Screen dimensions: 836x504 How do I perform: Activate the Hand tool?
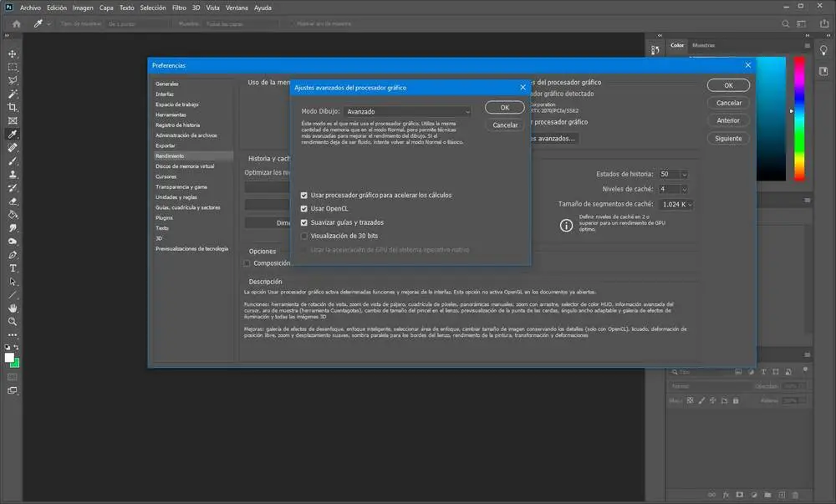coord(13,308)
